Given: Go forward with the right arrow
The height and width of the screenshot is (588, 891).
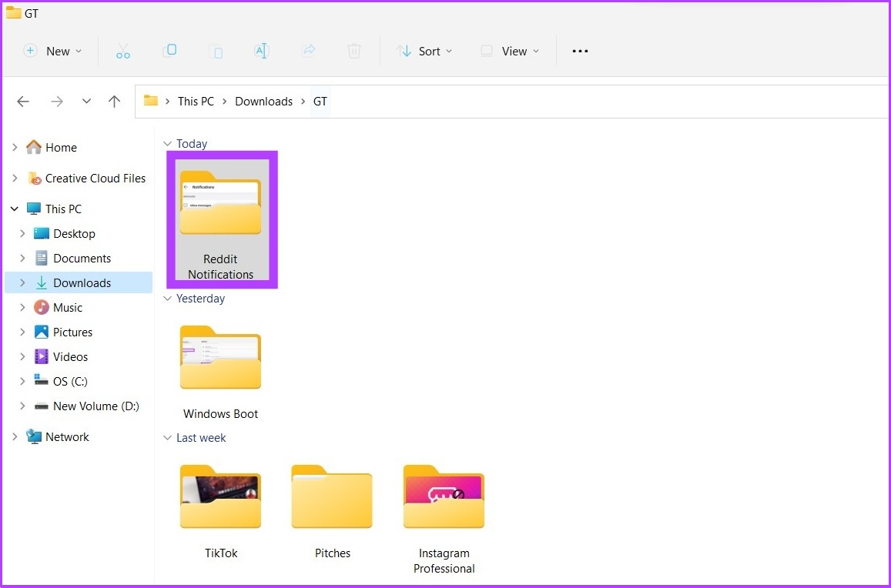Looking at the screenshot, I should (x=57, y=102).
